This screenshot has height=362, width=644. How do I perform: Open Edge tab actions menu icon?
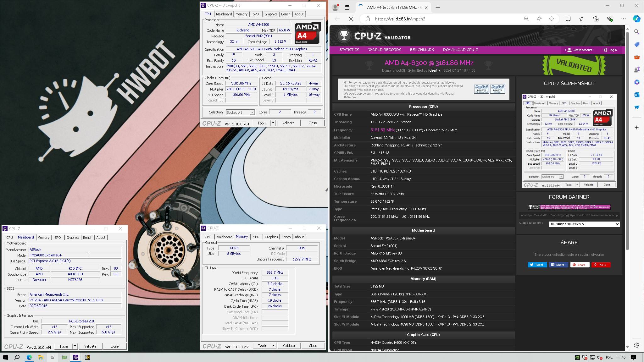coord(347,7)
